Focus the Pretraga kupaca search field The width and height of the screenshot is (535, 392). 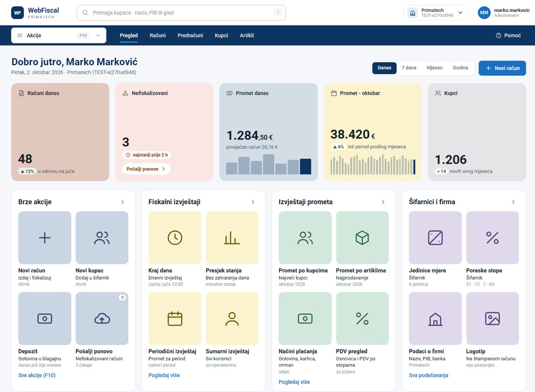coord(182,13)
